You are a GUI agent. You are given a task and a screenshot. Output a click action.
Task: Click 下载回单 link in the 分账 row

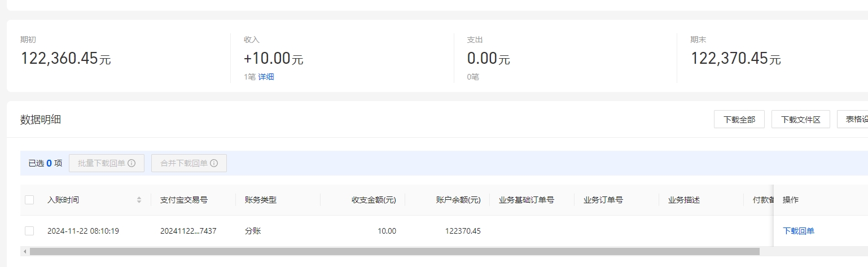[x=799, y=231]
